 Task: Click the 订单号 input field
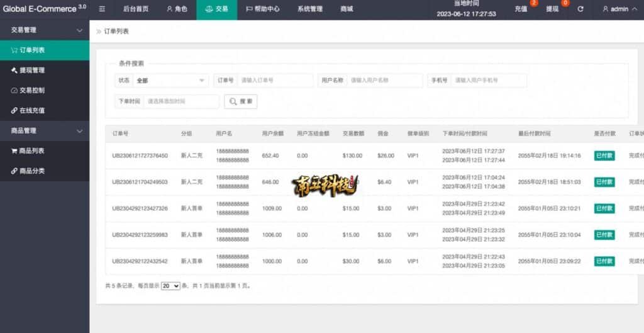(x=275, y=81)
